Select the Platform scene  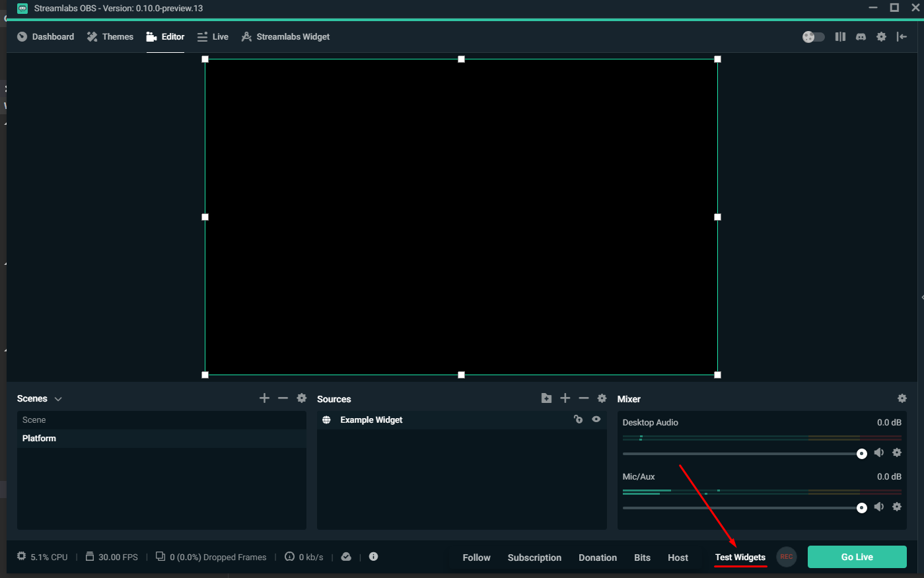(162, 439)
